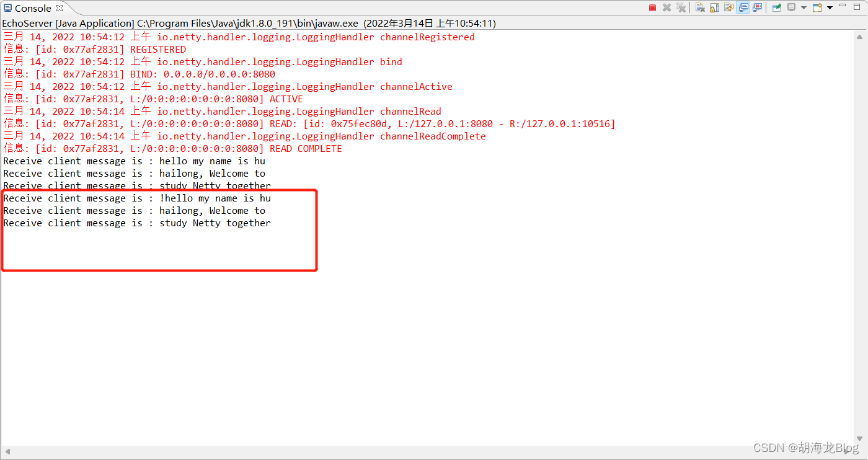This screenshot has height=460, width=868.
Task: Terminate the running EchoServer process
Action: (652, 7)
